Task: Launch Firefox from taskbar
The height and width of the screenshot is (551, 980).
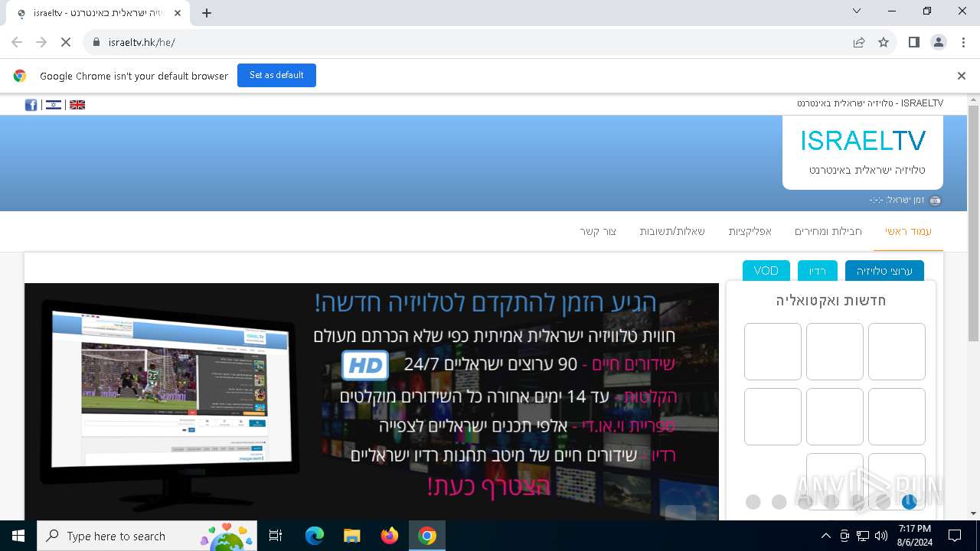Action: 390,536
